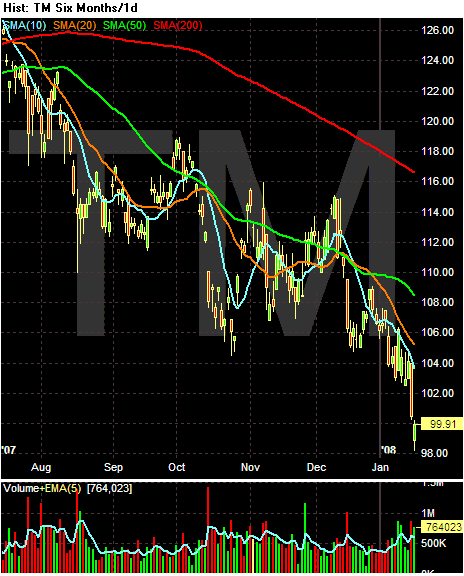Click the Volume+EMA(5) indicator label
Viewport: 464px width, 576px height.
[42, 489]
